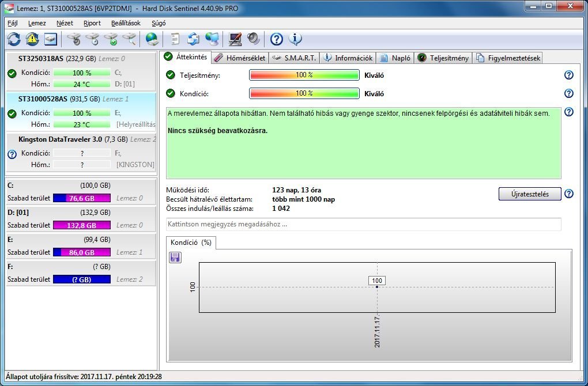The width and height of the screenshot is (588, 386).
Task: Click question status icon of Kingston DataTraveler
Action: (x=12, y=154)
